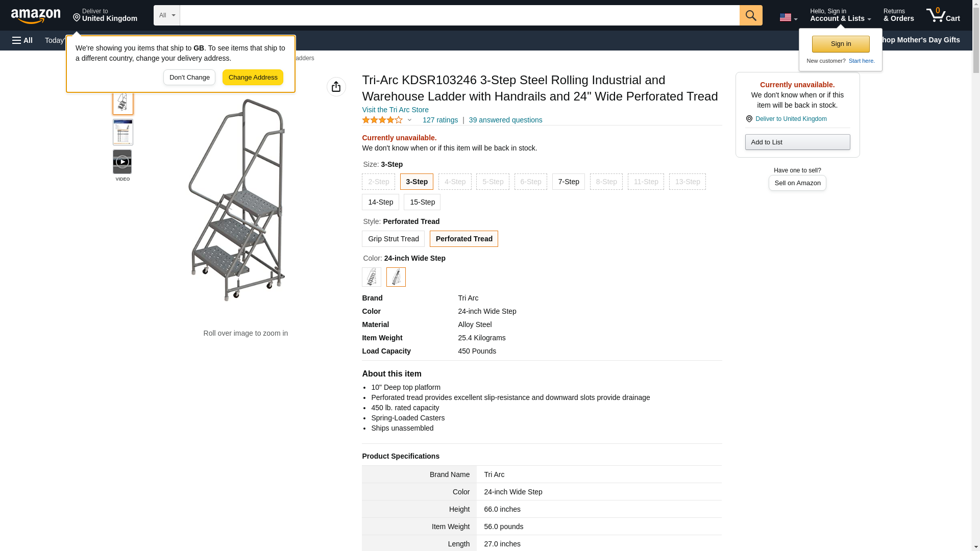Click the Change Address button
This screenshot has height=551, width=980.
tap(253, 78)
